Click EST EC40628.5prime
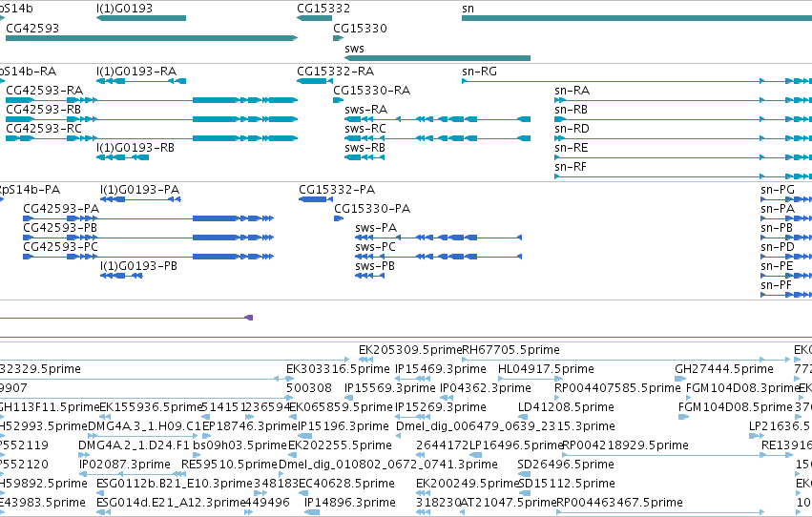The height and width of the screenshot is (517, 812). point(346,484)
